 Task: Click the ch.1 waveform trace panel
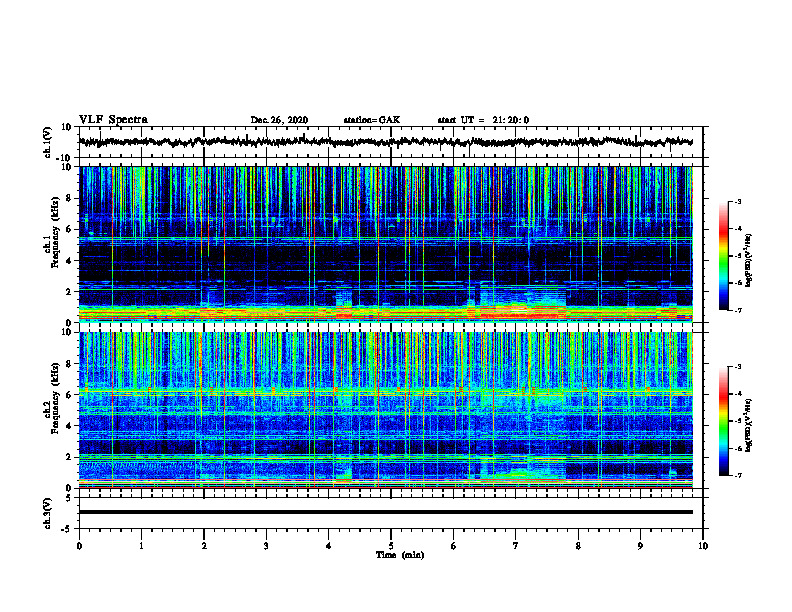[391, 142]
